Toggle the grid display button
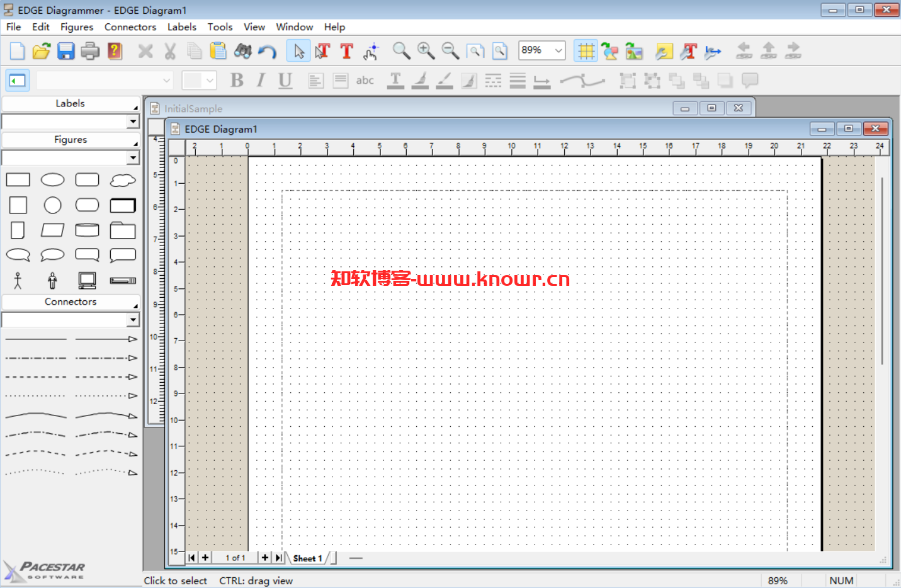 pos(586,51)
